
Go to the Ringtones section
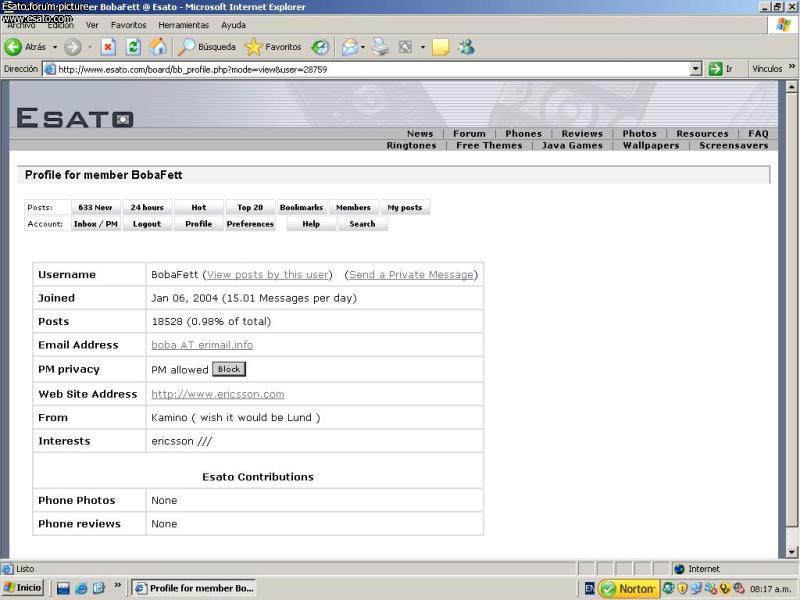[411, 145]
